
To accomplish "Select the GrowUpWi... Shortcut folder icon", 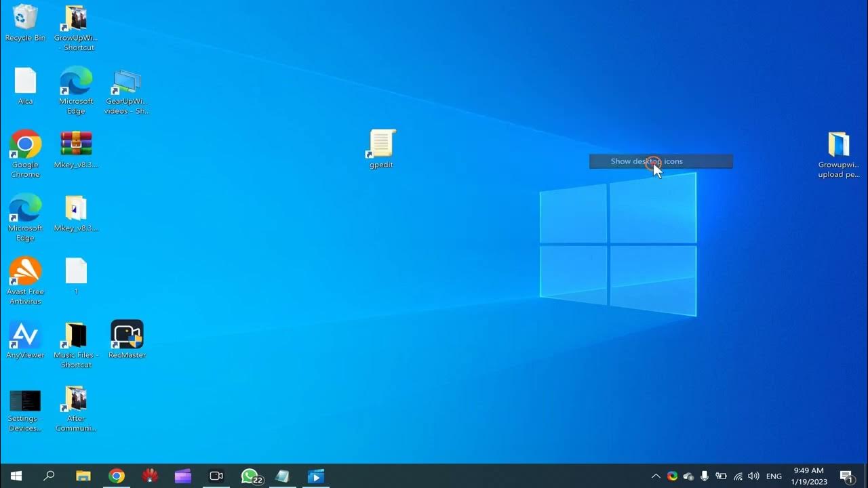I will [x=76, y=27].
